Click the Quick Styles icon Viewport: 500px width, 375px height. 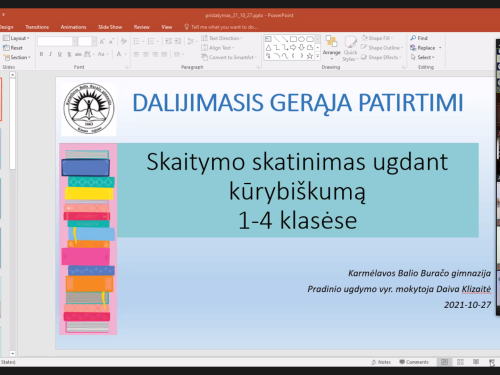tap(350, 48)
